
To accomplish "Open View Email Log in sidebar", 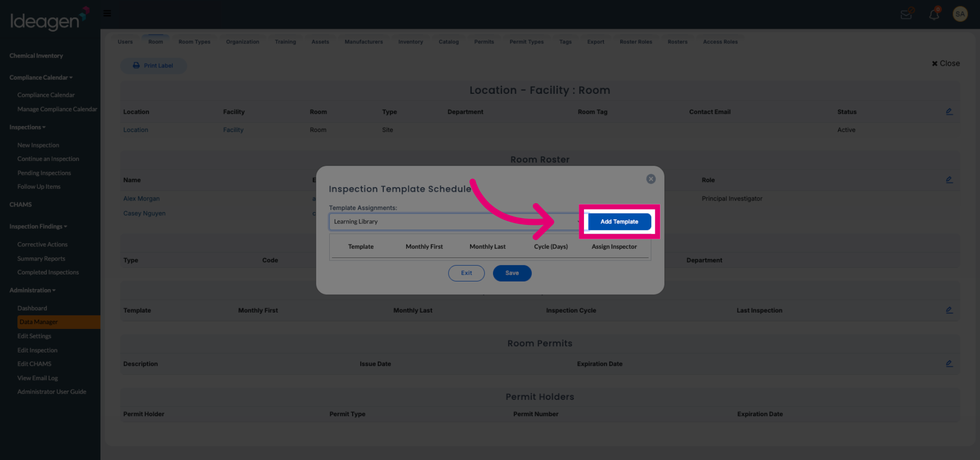I will (x=38, y=378).
